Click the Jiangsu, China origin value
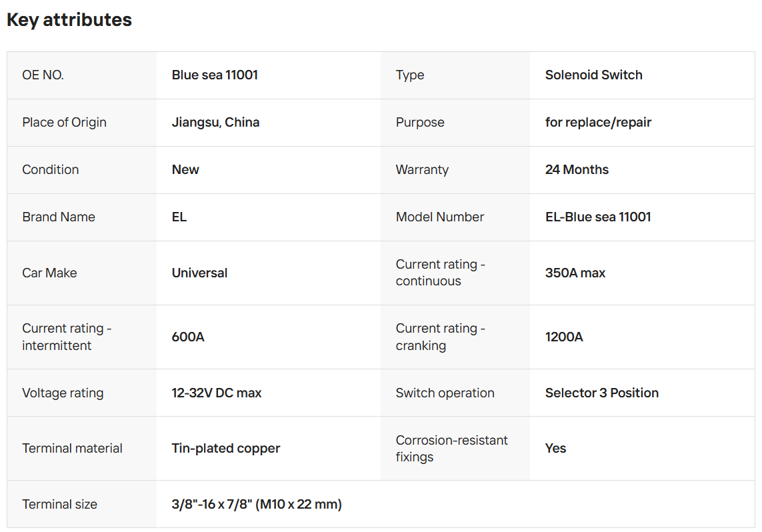762x532 pixels. pos(215,122)
